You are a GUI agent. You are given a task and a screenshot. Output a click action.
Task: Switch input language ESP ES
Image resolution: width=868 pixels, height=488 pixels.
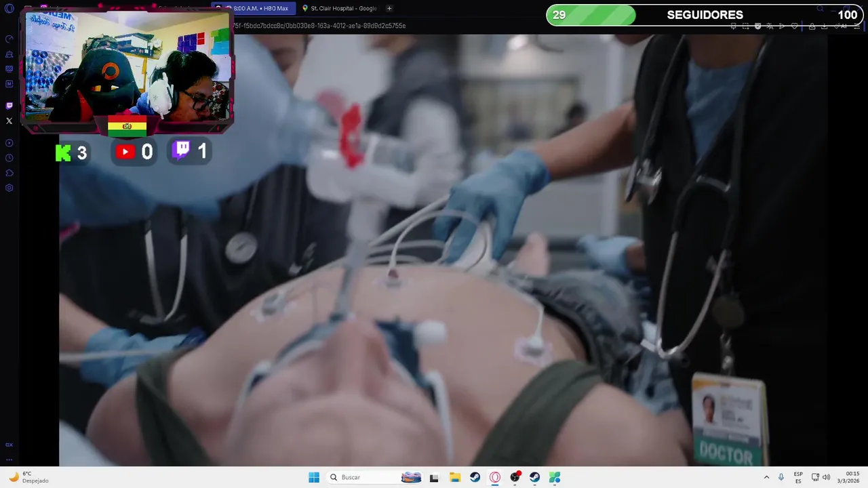(798, 477)
